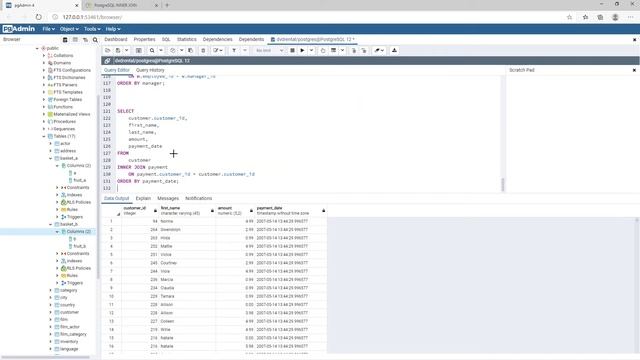
Task: Click the Filter funnel toolbar icon
Action: (x=234, y=51)
